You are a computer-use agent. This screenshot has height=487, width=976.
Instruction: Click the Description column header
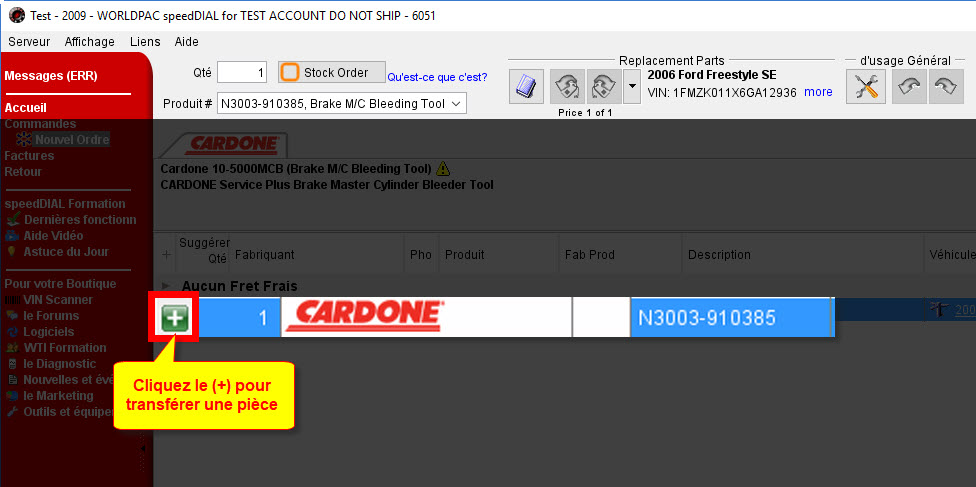[x=803, y=255]
